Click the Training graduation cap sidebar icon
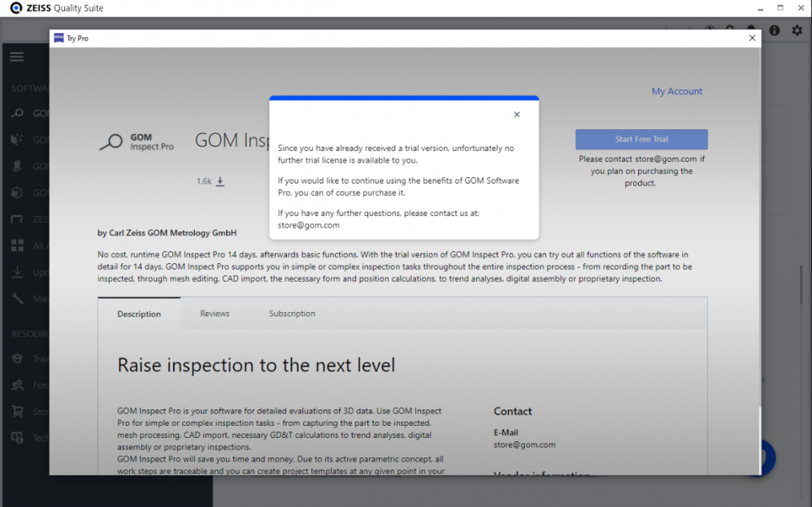 click(x=17, y=358)
